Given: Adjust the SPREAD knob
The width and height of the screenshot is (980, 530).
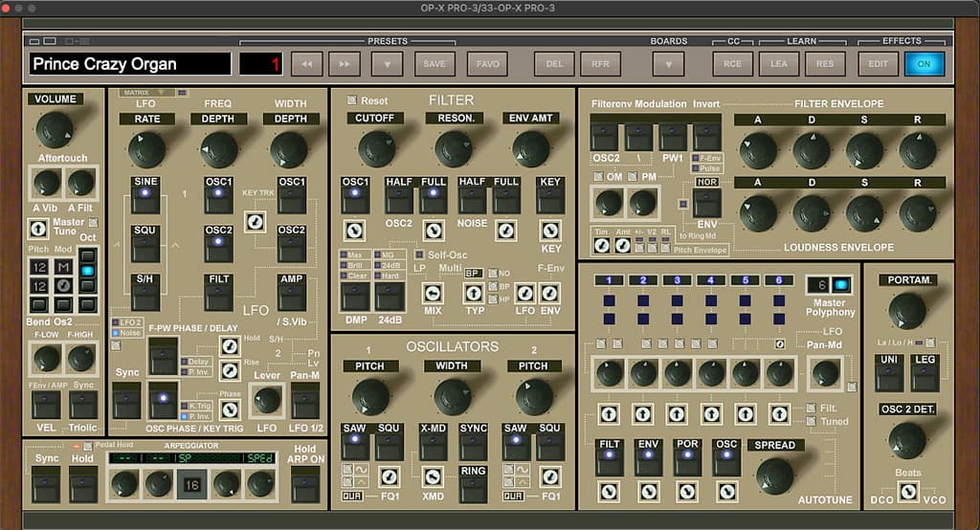Looking at the screenshot, I should pyautogui.click(x=775, y=476).
